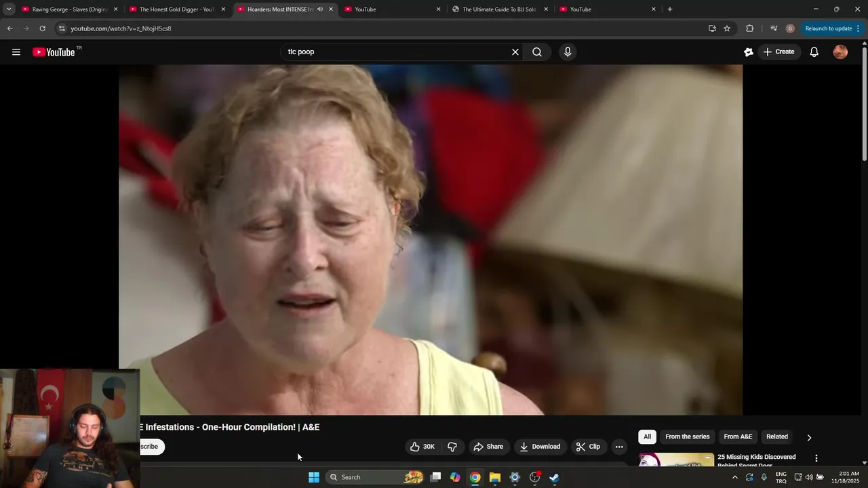Like the video with thumbs up

pos(422,447)
